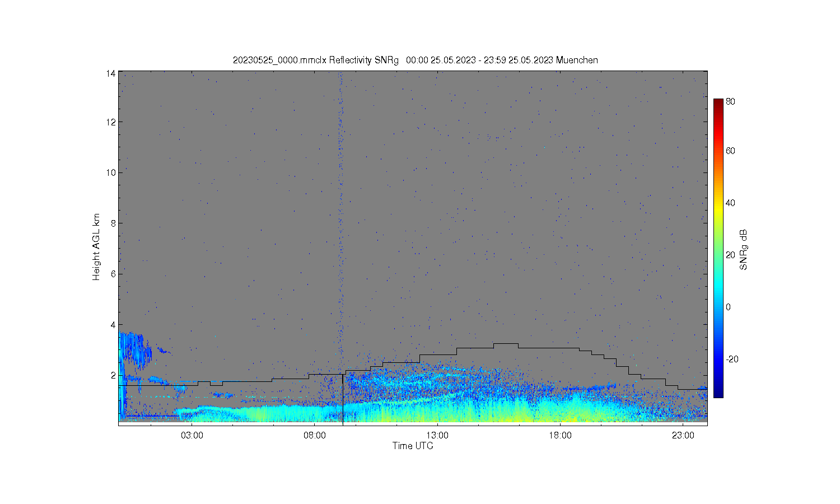The image size is (840, 504).
Task: Click the 8 km height tick label
Action: coord(113,223)
